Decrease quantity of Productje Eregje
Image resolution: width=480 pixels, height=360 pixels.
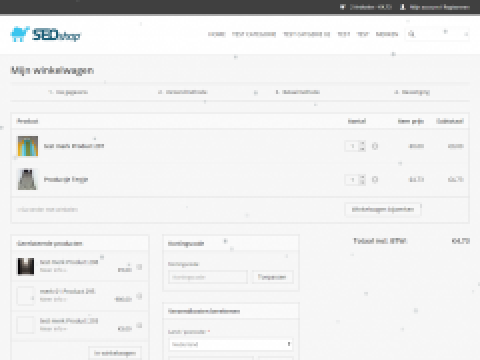(362, 182)
